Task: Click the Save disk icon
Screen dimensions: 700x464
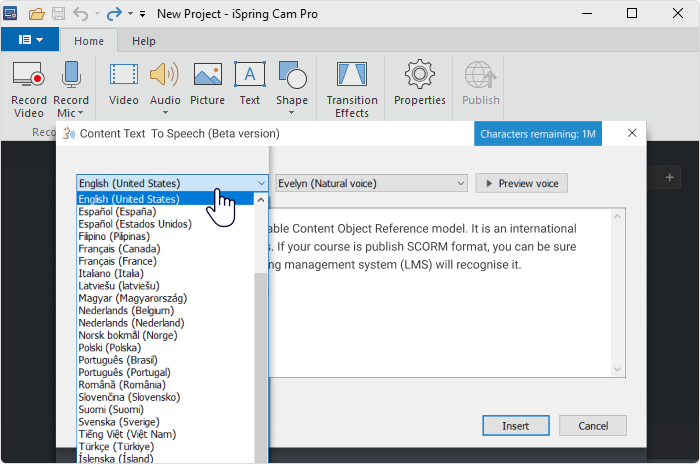Action: pyautogui.click(x=58, y=14)
